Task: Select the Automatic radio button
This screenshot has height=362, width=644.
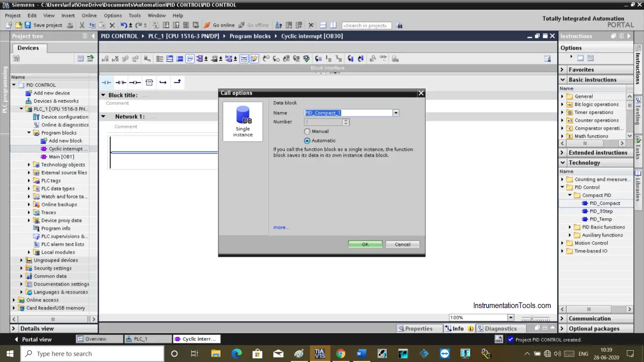Action: 307,140
